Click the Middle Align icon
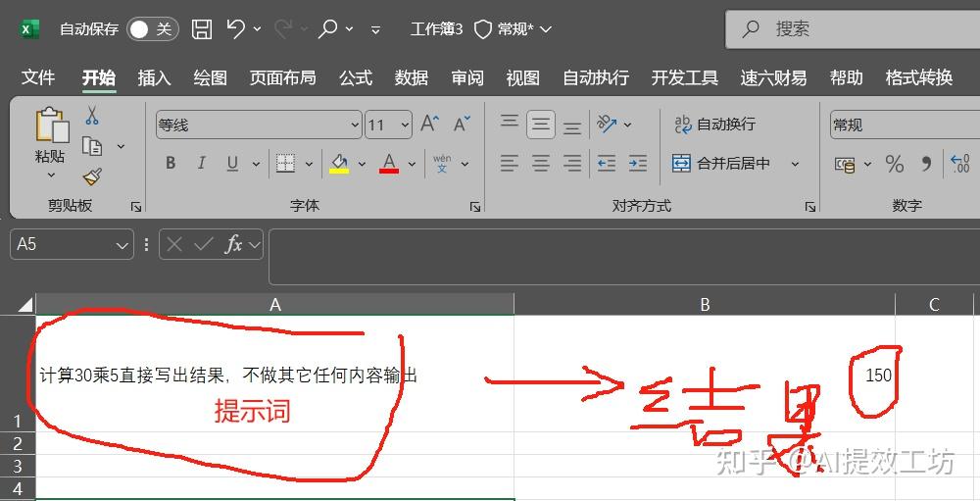 [x=541, y=125]
